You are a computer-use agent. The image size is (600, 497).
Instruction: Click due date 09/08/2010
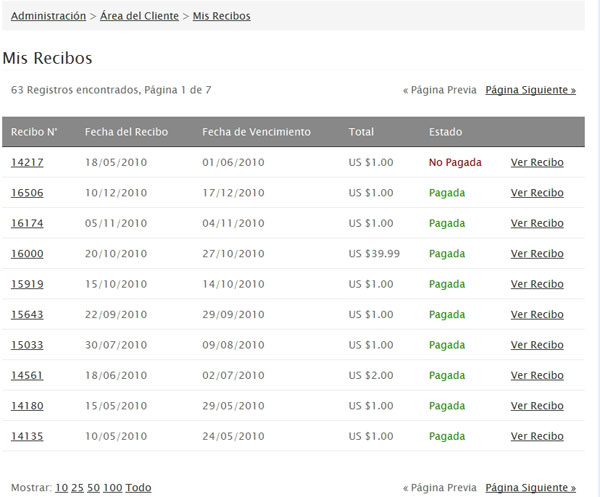(233, 345)
